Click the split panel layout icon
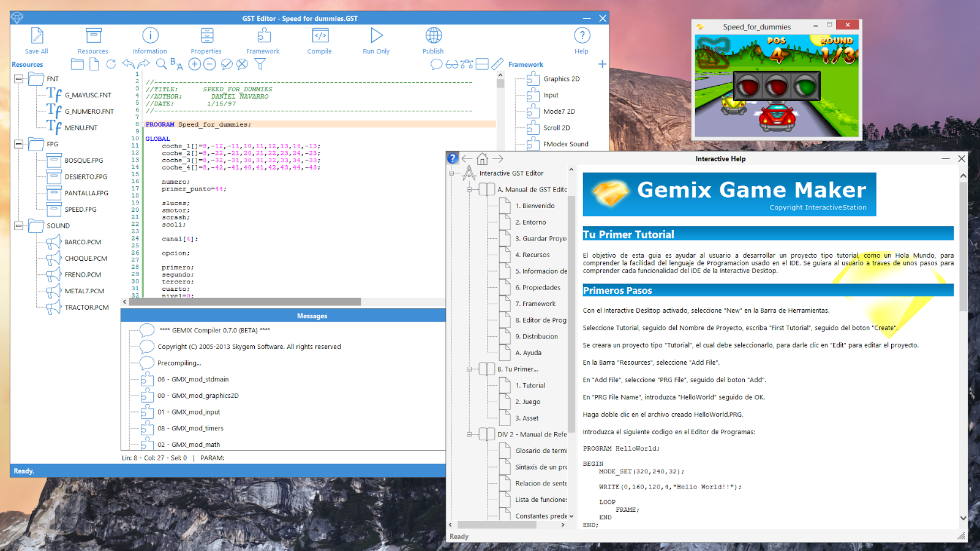This screenshot has width=980, height=551. tap(482, 64)
